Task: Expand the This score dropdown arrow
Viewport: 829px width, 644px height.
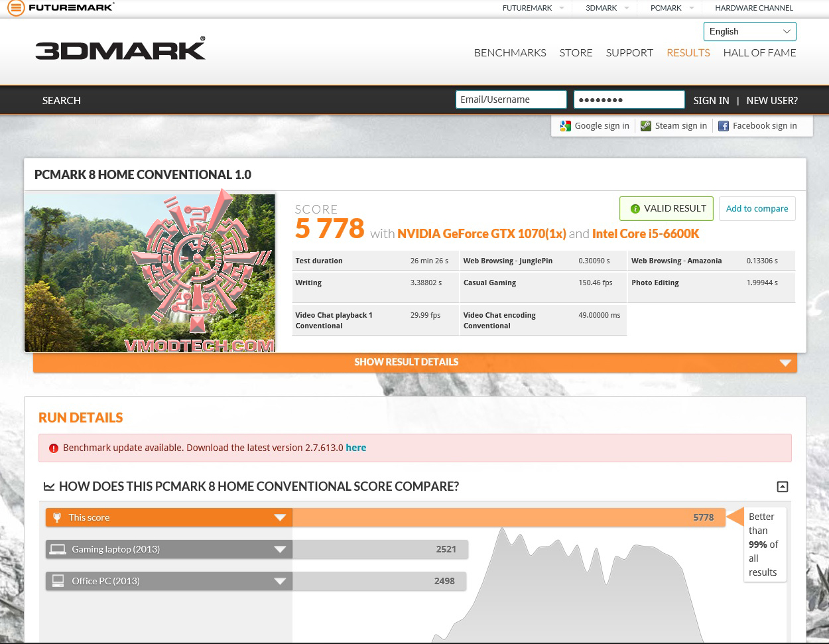Action: [281, 518]
